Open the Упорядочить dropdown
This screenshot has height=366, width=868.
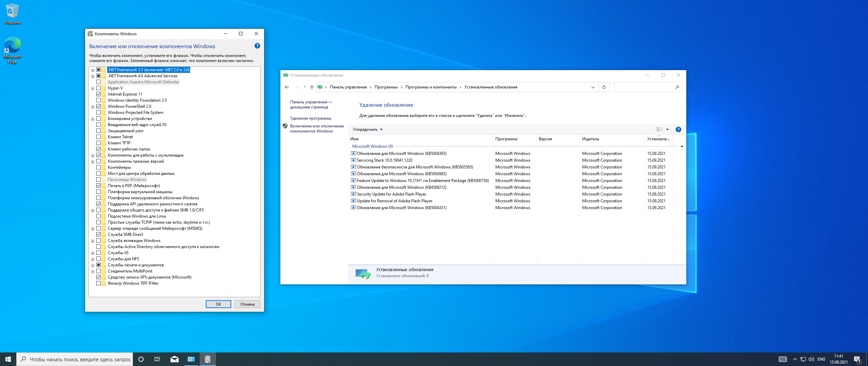coord(368,129)
